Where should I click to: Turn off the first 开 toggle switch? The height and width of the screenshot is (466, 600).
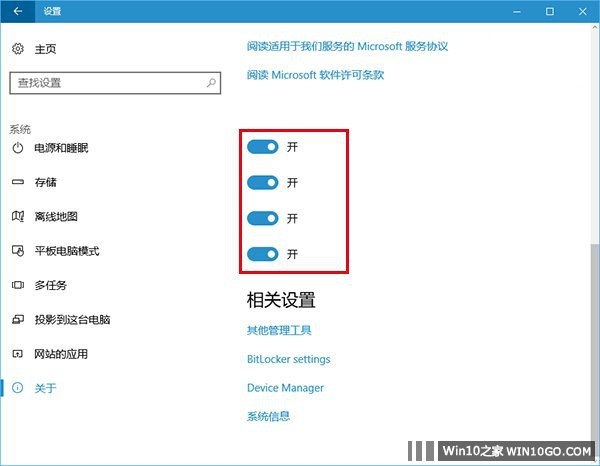262,147
